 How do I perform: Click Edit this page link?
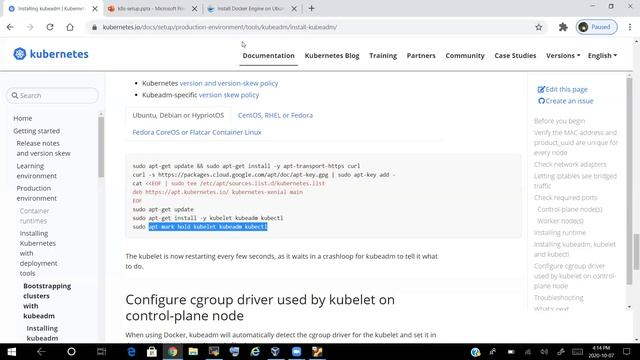pos(562,89)
